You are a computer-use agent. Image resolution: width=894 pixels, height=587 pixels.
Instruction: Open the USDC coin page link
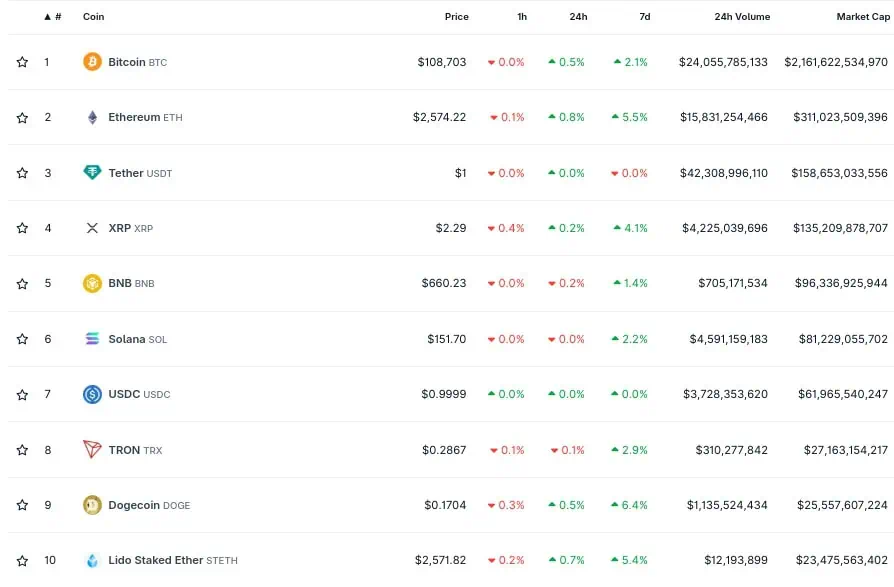coord(139,394)
